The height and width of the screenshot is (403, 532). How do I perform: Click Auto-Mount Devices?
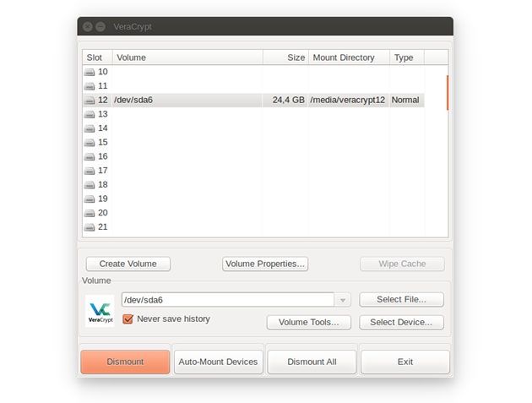[x=219, y=362]
